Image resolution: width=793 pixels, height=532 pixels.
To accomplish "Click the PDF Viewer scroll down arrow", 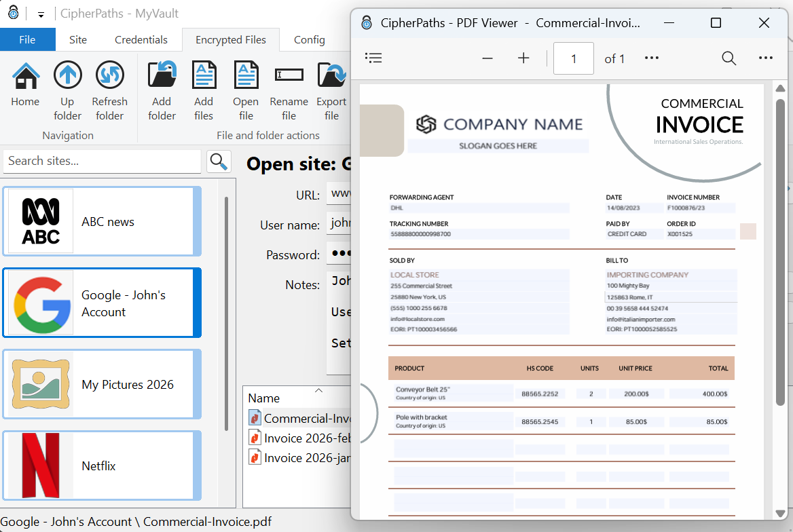I will click(x=780, y=513).
